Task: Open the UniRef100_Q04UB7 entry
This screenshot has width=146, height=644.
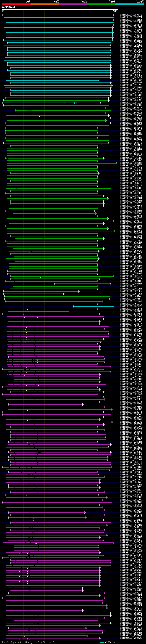Action: (131, 597)
